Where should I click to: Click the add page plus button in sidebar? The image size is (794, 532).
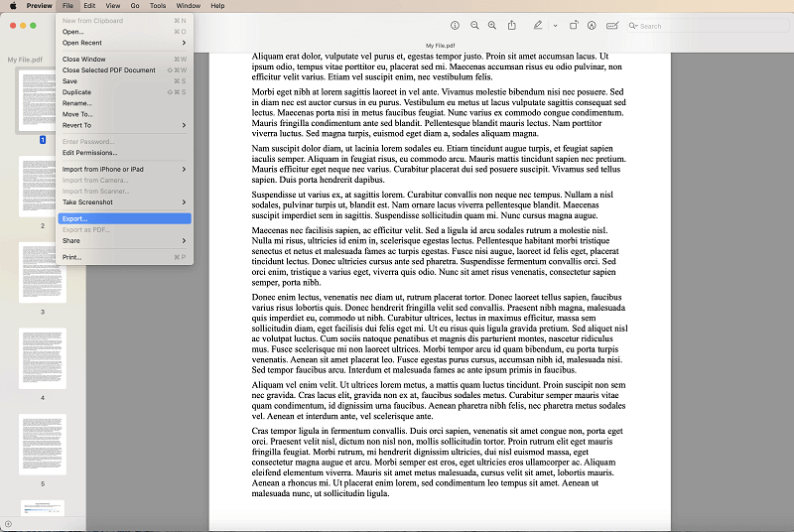8,523
